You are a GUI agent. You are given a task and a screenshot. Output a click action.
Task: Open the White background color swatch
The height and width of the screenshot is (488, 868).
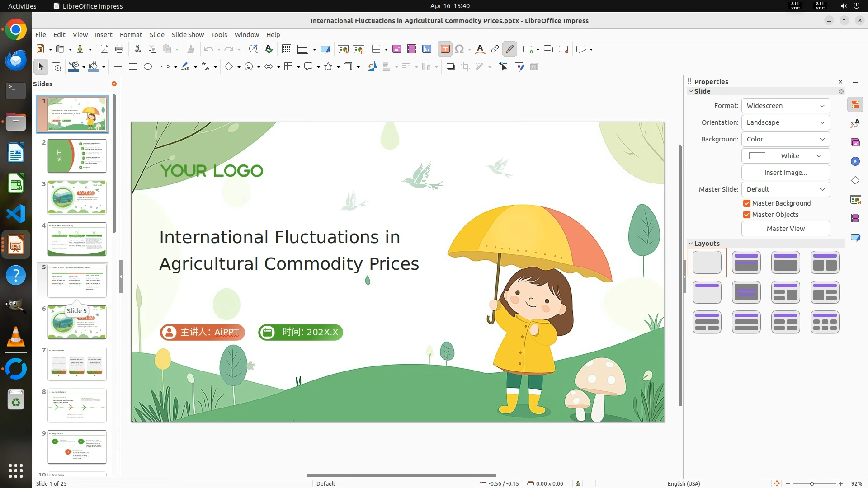(785, 156)
